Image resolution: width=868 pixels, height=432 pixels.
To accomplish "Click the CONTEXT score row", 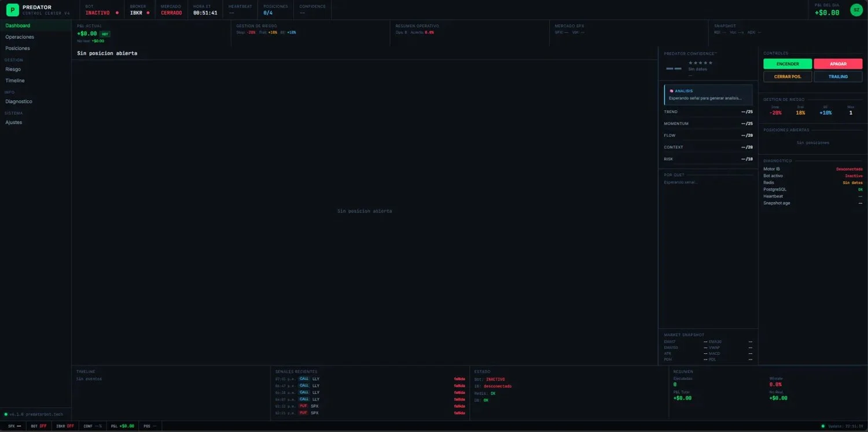I will pyautogui.click(x=708, y=147).
